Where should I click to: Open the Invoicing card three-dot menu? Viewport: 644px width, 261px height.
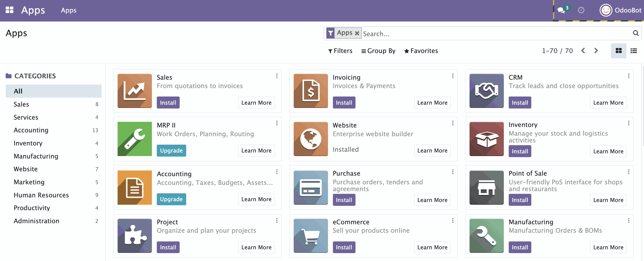(453, 76)
